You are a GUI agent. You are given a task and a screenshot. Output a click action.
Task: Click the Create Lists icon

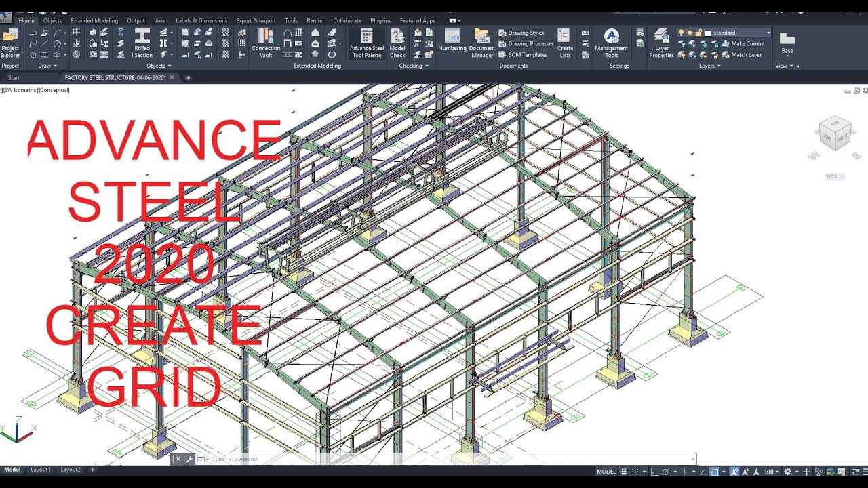tap(565, 43)
